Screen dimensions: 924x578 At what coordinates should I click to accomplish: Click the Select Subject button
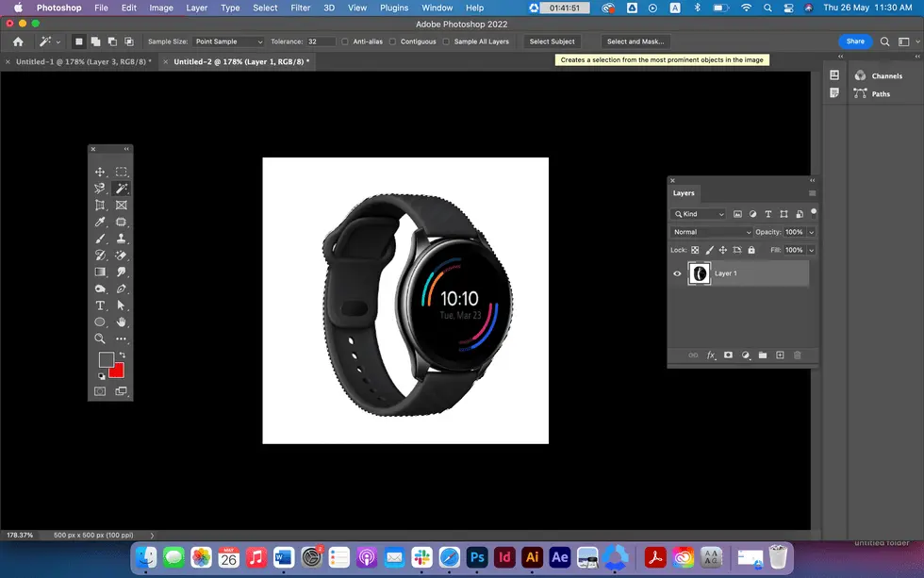click(x=552, y=41)
